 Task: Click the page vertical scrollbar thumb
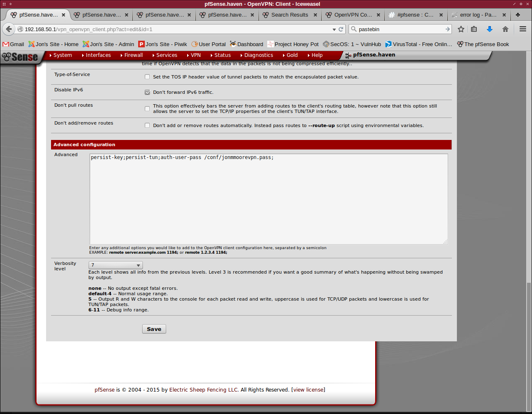coord(528,347)
